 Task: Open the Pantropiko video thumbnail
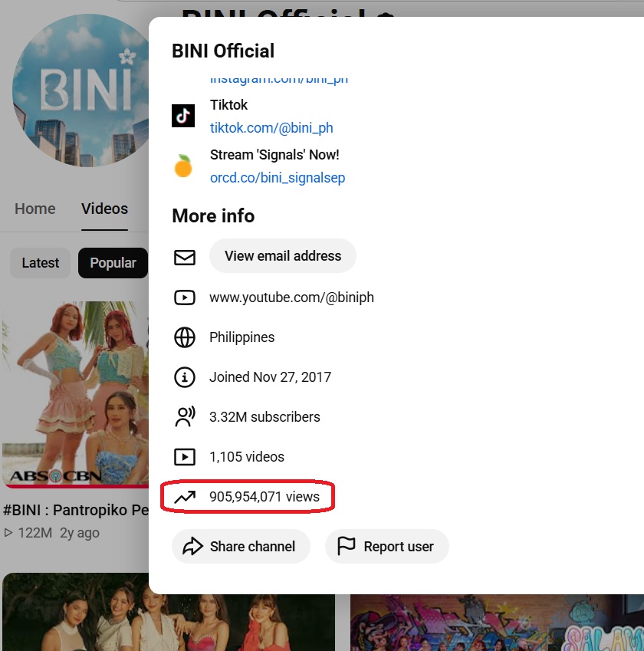(76, 395)
